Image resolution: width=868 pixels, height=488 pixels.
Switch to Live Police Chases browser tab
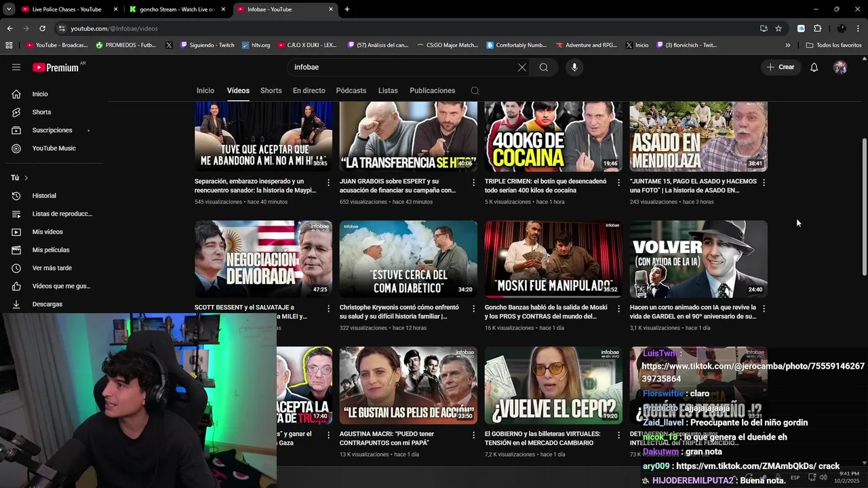66,9
